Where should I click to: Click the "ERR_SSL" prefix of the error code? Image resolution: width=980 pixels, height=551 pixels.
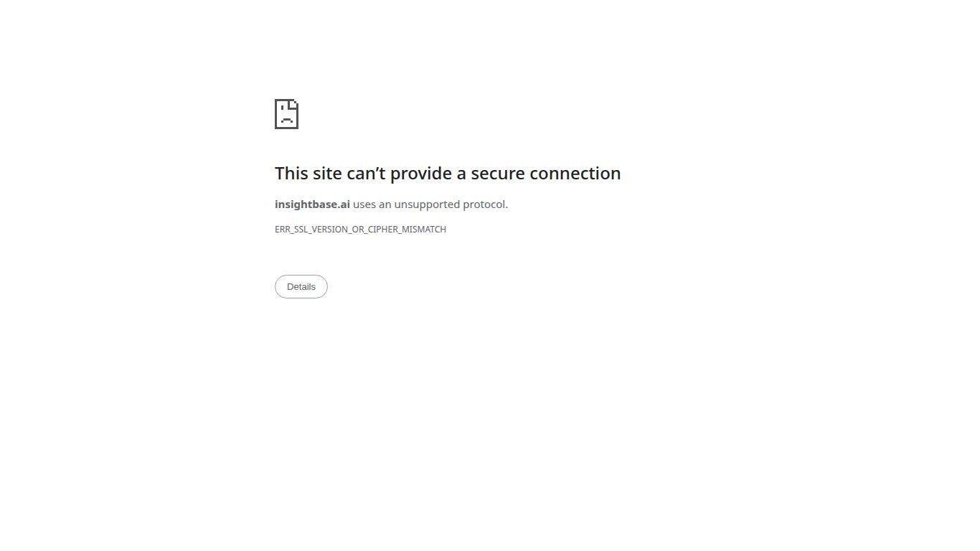[x=291, y=229]
